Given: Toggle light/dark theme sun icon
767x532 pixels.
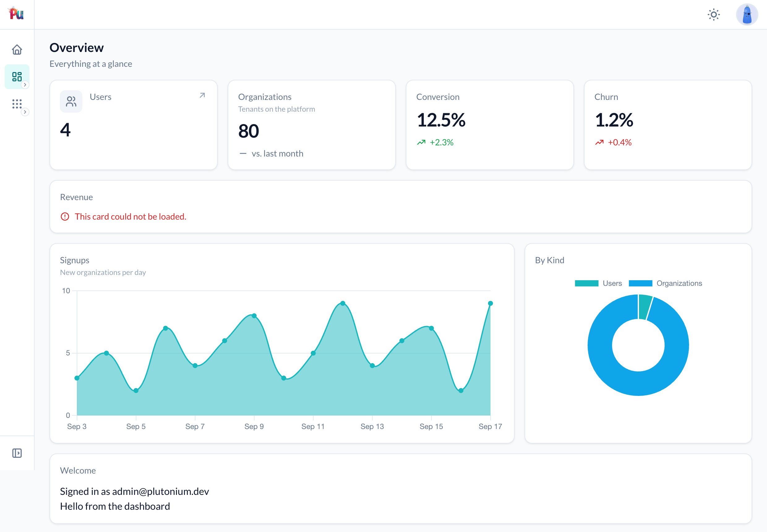Looking at the screenshot, I should (714, 14).
